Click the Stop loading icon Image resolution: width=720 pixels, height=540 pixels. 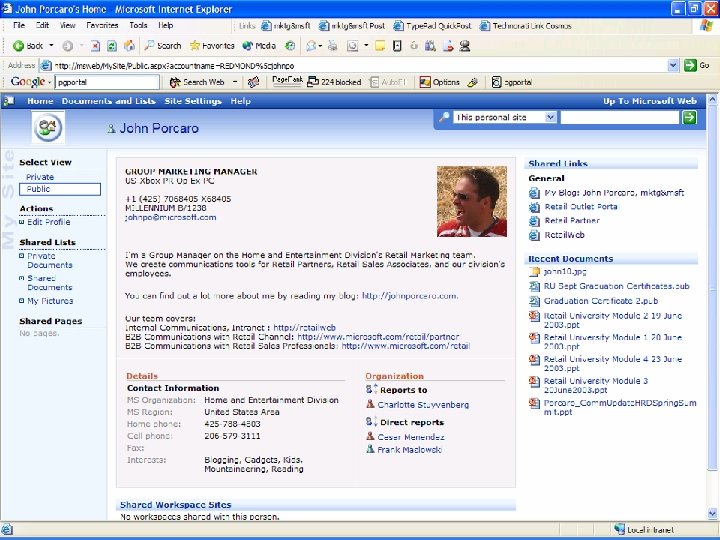tap(95, 45)
